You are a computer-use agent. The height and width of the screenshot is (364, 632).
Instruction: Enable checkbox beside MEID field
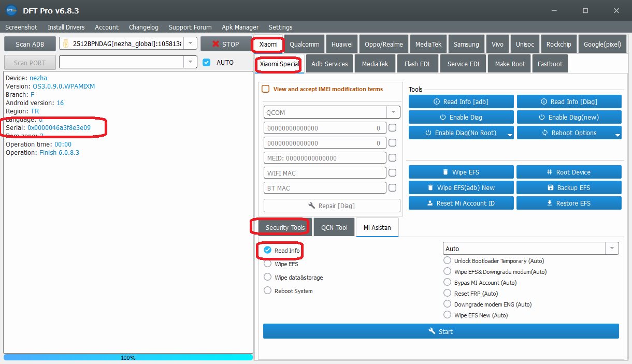pyautogui.click(x=393, y=158)
